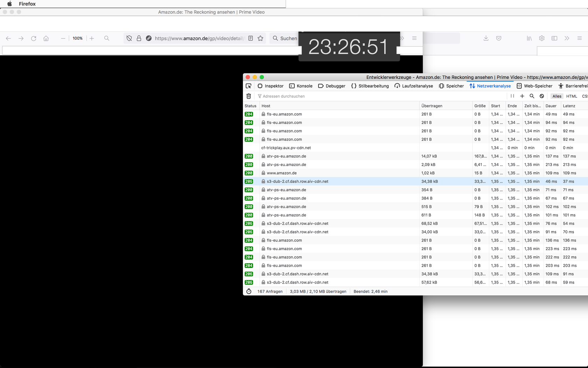This screenshot has width=588, height=368.
Task: Go back using the browser back arrow
Action: (8, 38)
